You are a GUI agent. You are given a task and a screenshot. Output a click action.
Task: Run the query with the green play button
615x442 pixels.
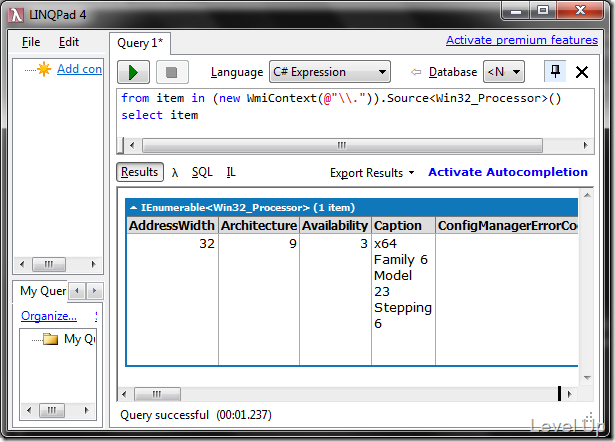(133, 72)
